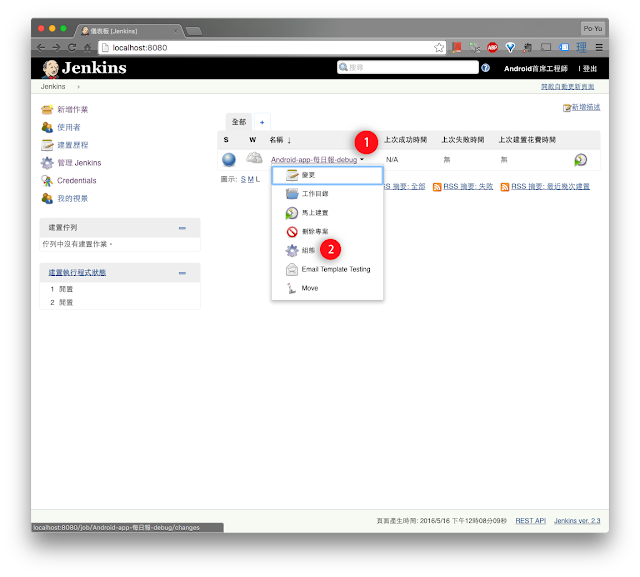The height and width of the screenshot is (577, 640).
Task: Sort by the W weather column header
Action: click(253, 140)
